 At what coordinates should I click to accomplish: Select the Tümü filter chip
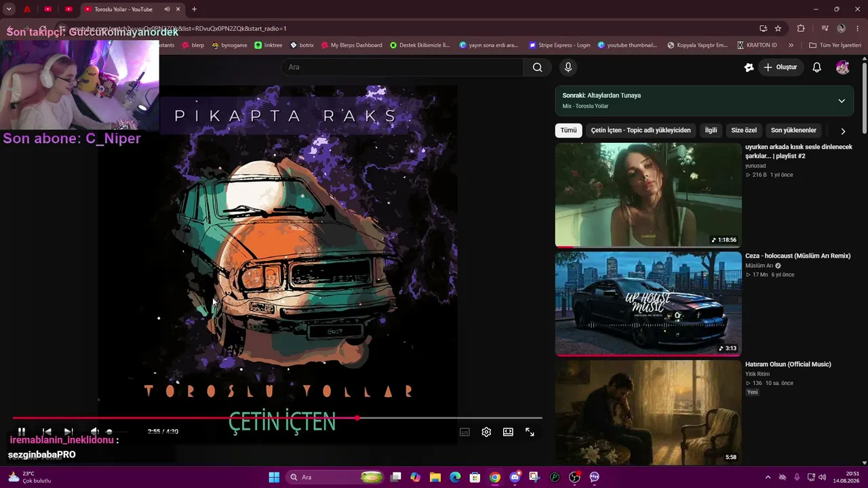point(568,130)
